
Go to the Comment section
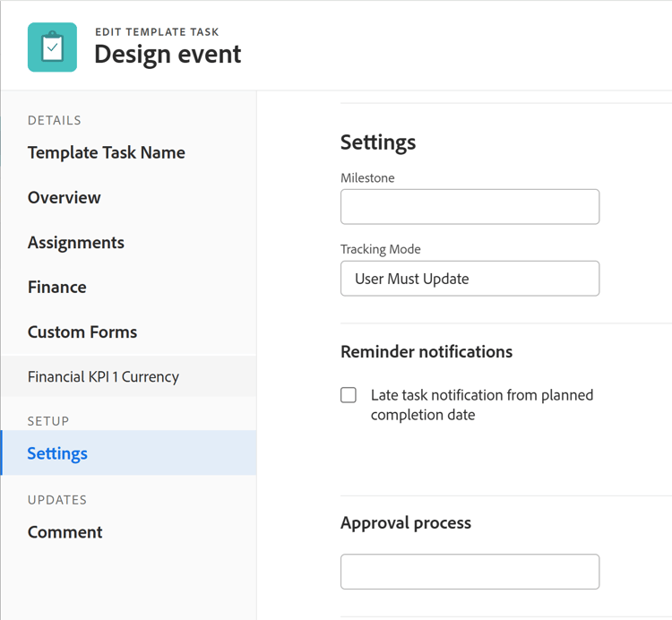point(65,532)
